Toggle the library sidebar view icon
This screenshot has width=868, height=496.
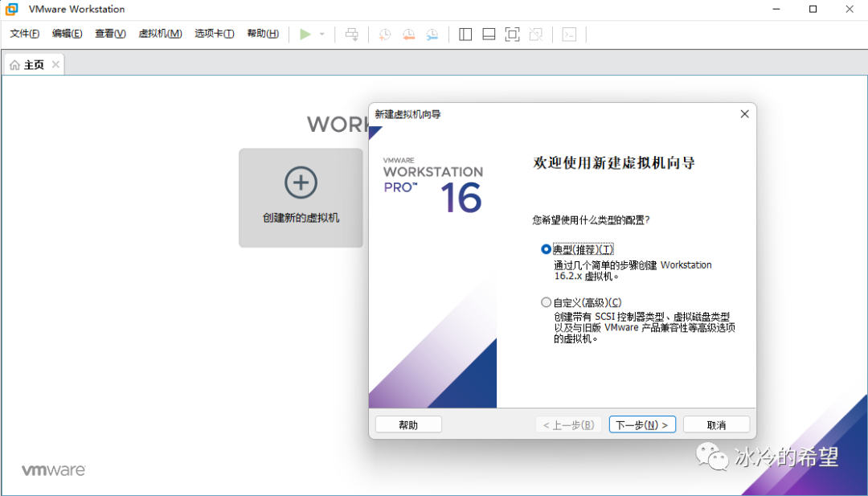click(465, 35)
